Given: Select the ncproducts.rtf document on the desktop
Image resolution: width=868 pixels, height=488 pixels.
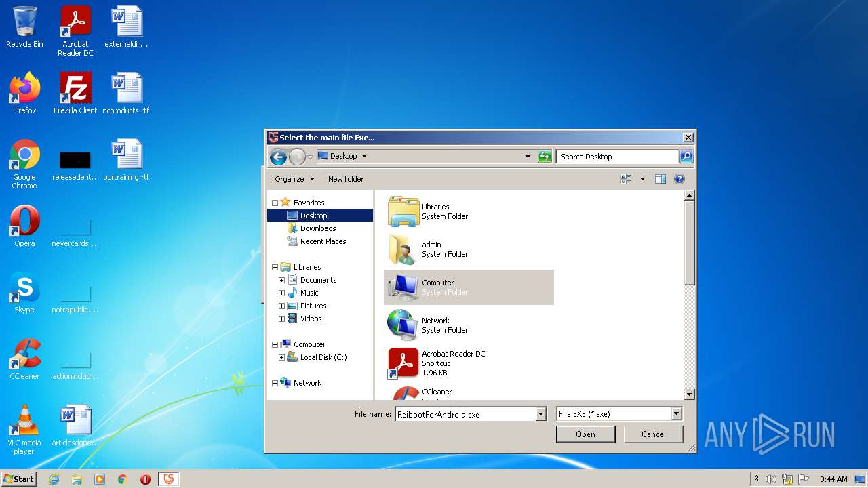Looking at the screenshot, I should [126, 94].
